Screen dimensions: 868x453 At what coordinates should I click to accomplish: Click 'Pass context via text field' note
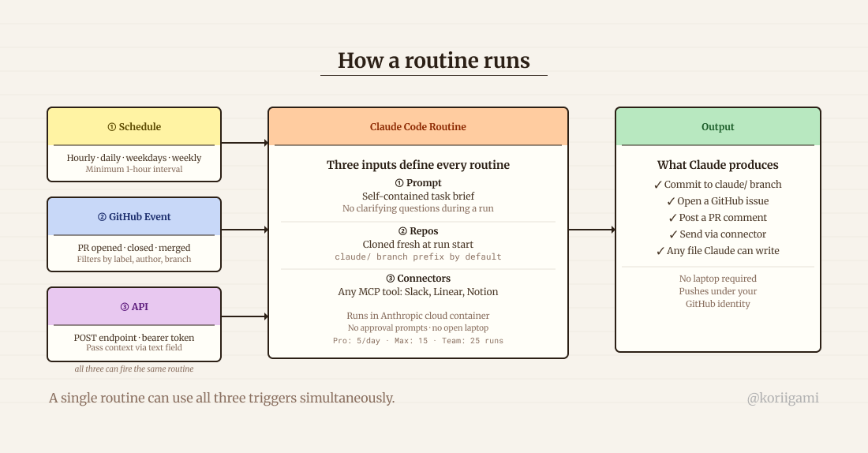(134, 348)
